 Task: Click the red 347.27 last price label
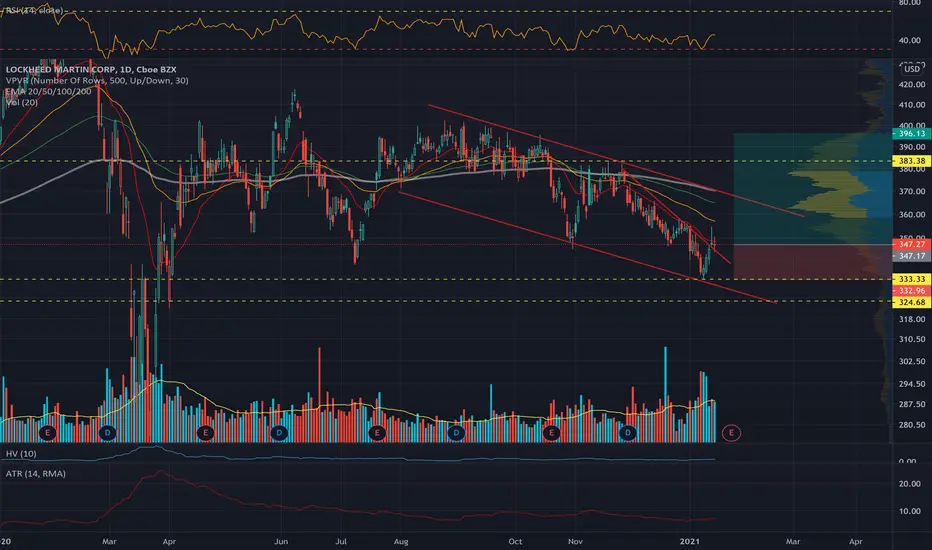click(912, 244)
